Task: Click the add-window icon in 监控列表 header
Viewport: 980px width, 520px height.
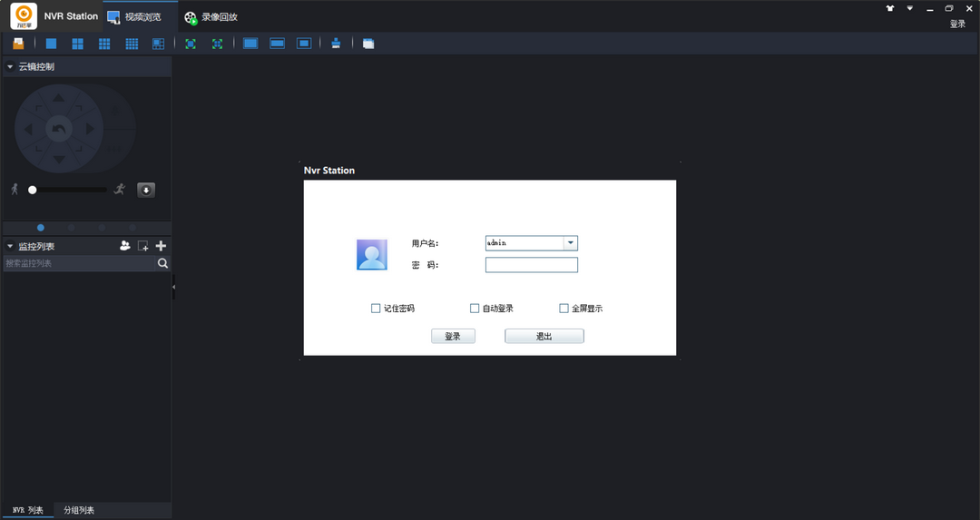Action: pyautogui.click(x=143, y=246)
